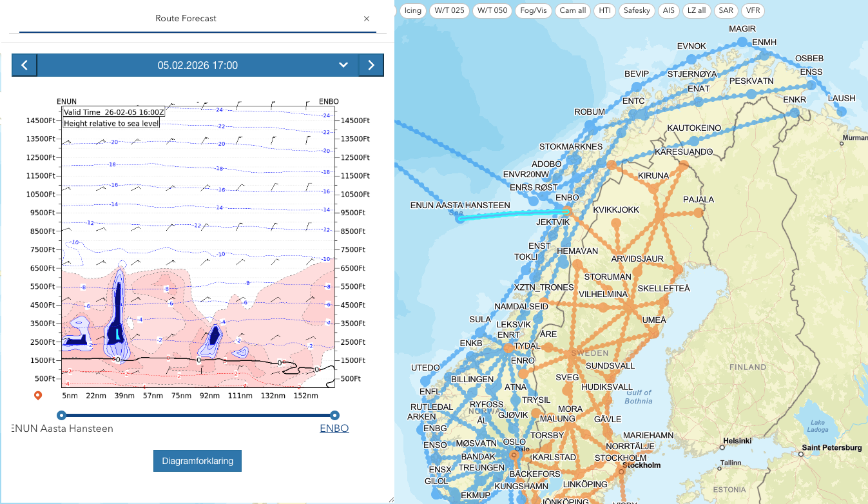Select the UMEÅ waypoint label
The image size is (868, 504).
(654, 320)
